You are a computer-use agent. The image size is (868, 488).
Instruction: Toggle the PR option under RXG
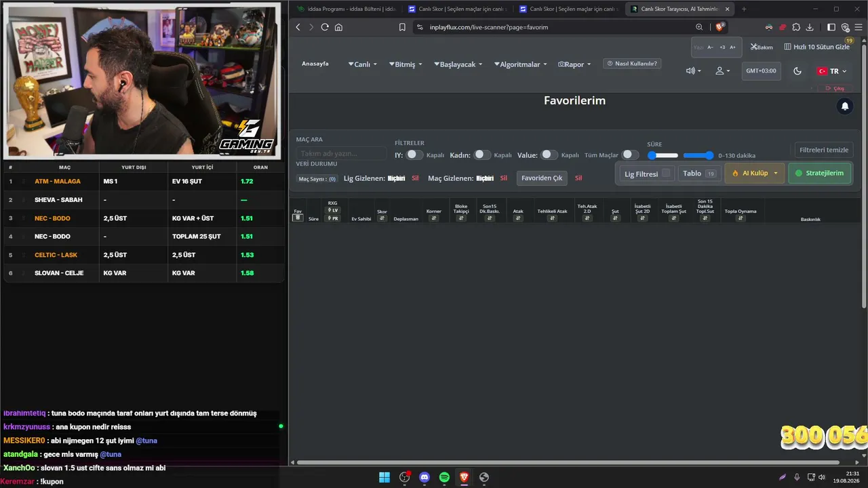pos(332,218)
